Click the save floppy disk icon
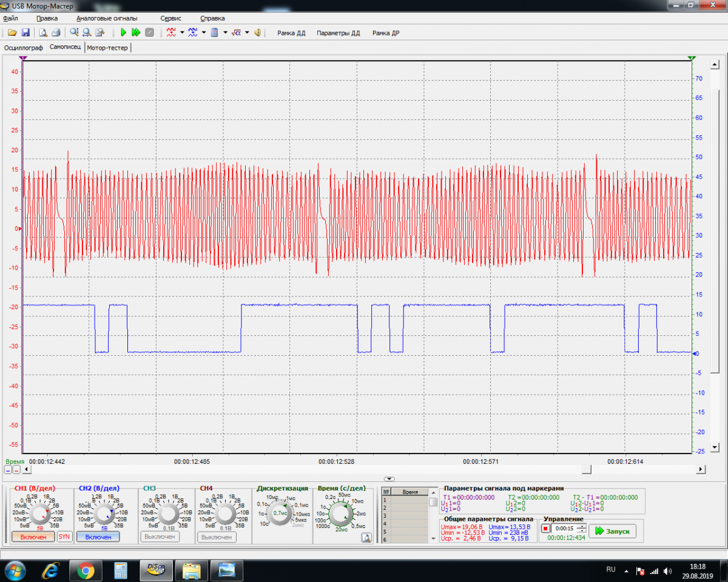728x582 pixels. tap(25, 33)
